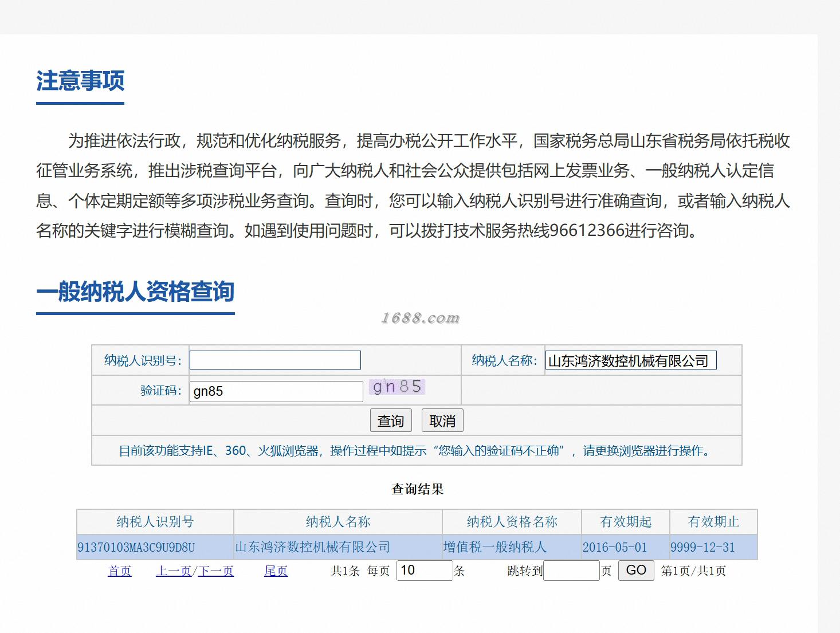
Task: Select the 9999-12-31 end date cell
Action: (713, 547)
